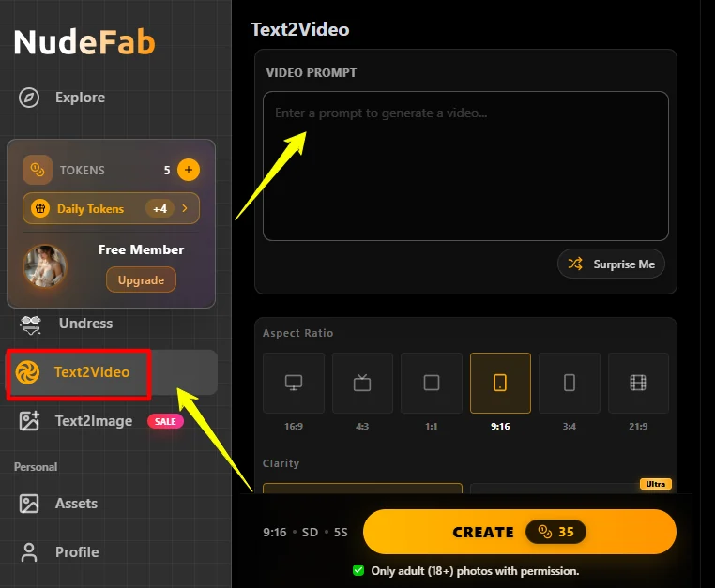Click the 'Aspect Ratio' label
This screenshot has height=588, width=715.
tap(297, 333)
